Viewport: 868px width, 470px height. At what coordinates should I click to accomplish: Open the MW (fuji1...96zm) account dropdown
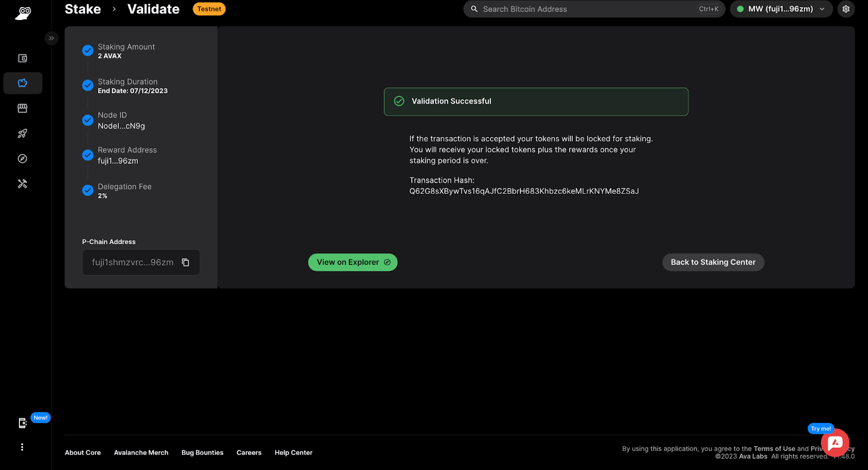coord(781,9)
